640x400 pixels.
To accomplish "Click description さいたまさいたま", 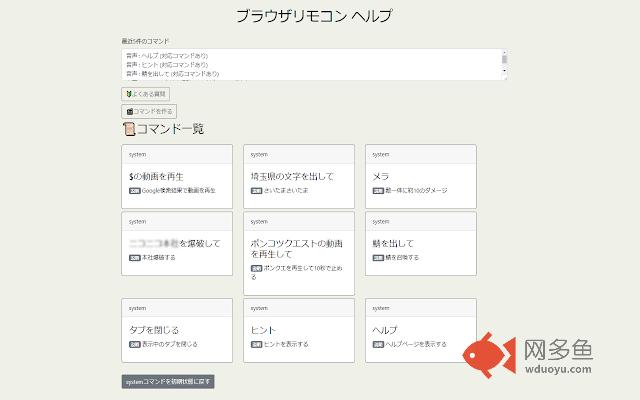I will [286, 191].
